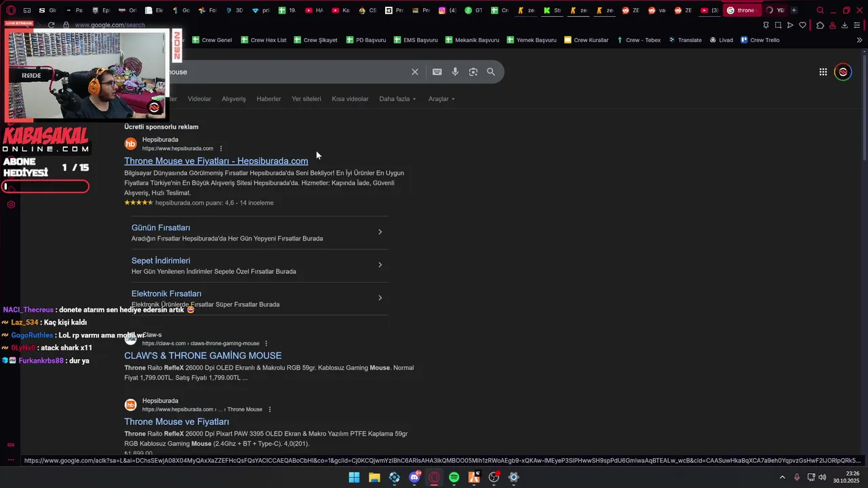Open the Windows Start menu
The height and width of the screenshot is (488, 868).
(354, 477)
